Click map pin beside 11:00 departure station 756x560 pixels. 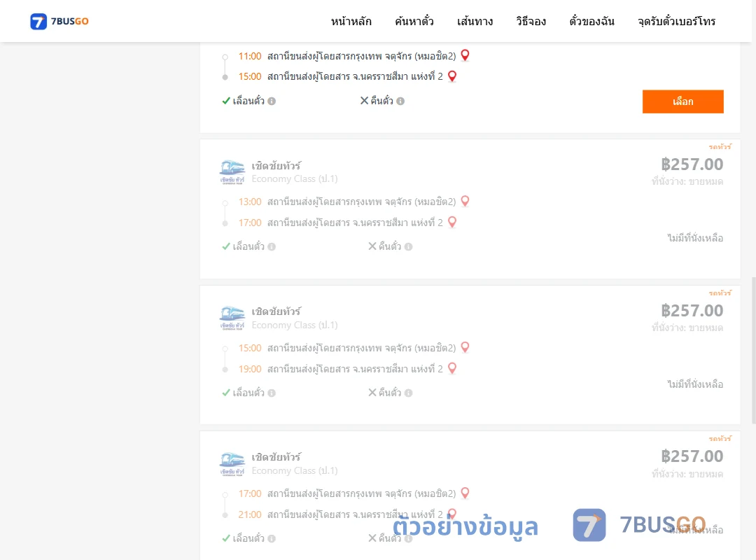(x=465, y=55)
